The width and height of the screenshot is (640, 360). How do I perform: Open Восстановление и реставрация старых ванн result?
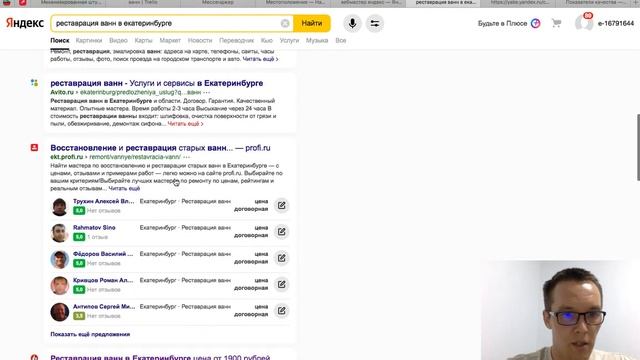(160, 148)
